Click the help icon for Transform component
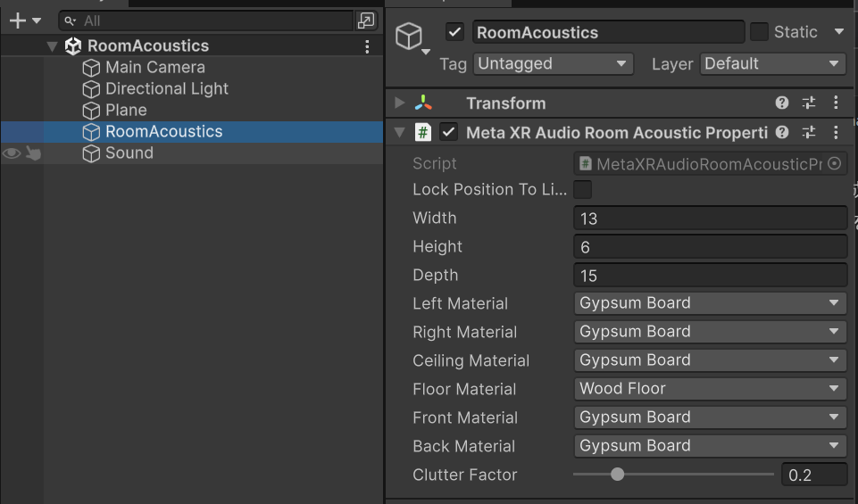This screenshot has width=858, height=504. pyautogui.click(x=782, y=103)
